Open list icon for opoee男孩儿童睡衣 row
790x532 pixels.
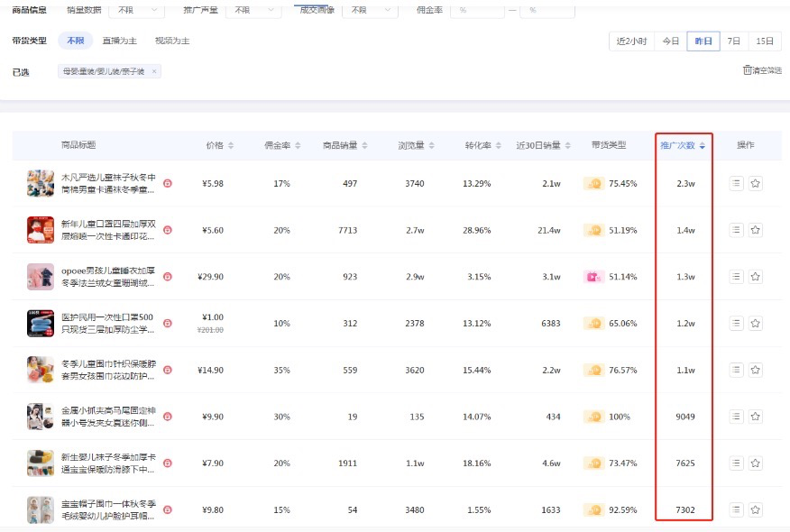pyautogui.click(x=736, y=277)
